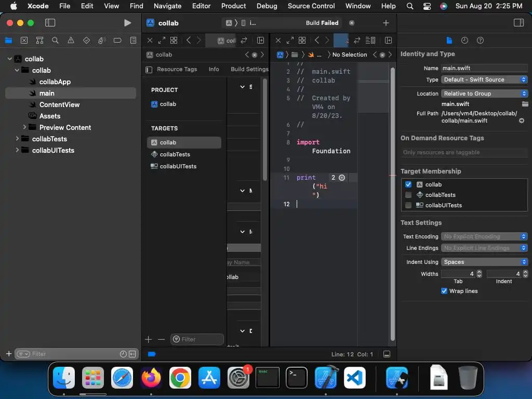Image resolution: width=532 pixels, height=399 pixels.
Task: Expand the collabTests folder
Action: [x=17, y=138]
